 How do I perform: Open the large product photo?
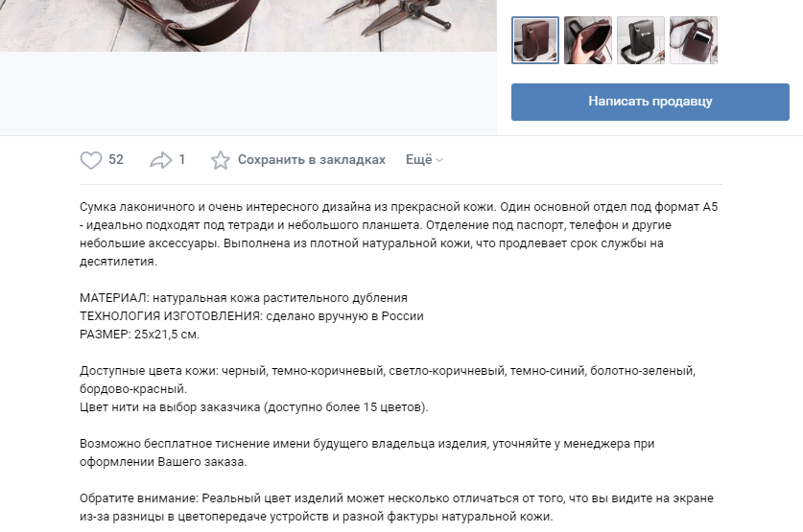248,26
